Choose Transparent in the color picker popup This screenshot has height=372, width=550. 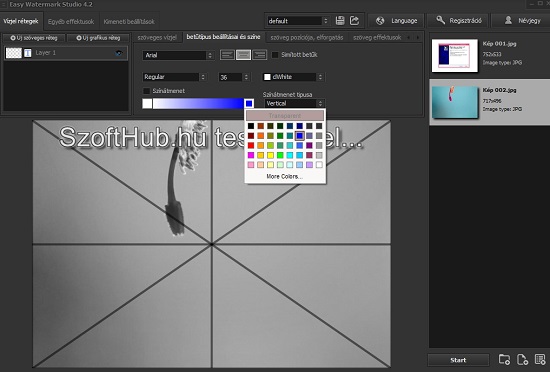tap(285, 115)
